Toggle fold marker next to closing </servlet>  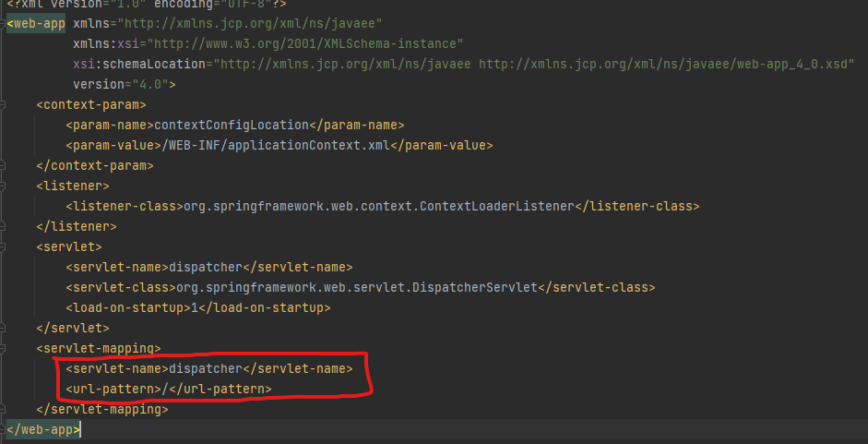(2, 328)
